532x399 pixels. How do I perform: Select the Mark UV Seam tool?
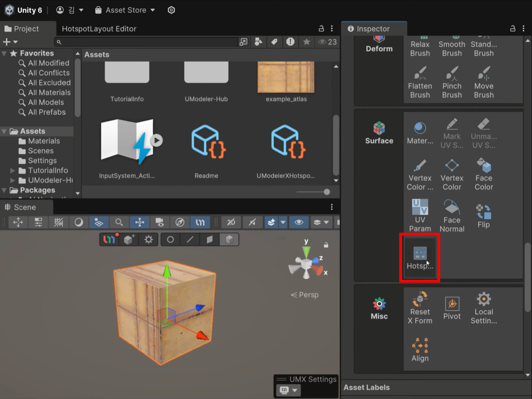point(452,133)
